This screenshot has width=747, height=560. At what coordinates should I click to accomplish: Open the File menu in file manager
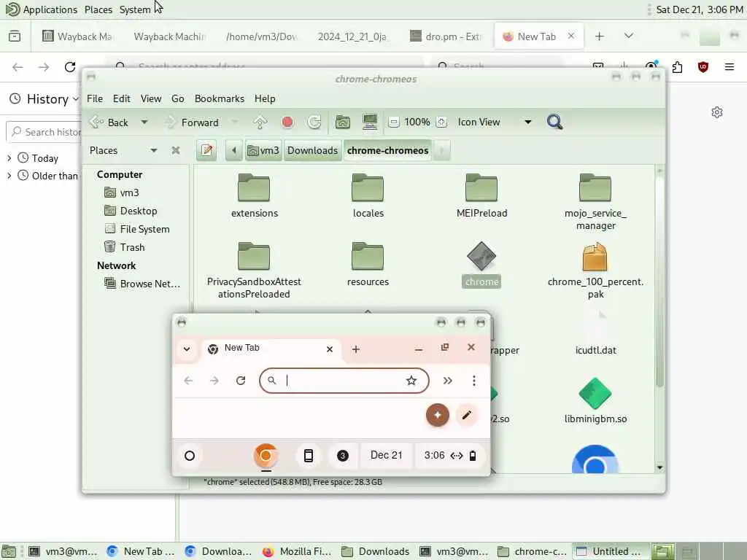[94, 98]
